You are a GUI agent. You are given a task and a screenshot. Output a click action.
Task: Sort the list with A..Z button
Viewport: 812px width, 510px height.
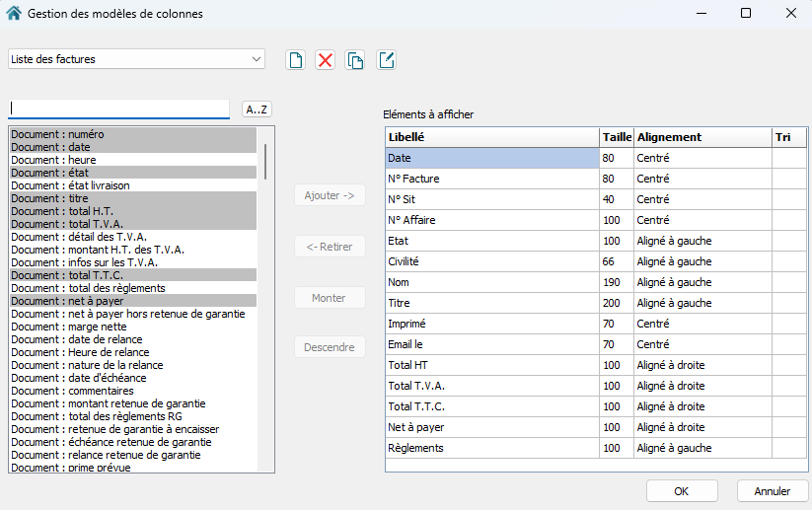pyautogui.click(x=258, y=109)
